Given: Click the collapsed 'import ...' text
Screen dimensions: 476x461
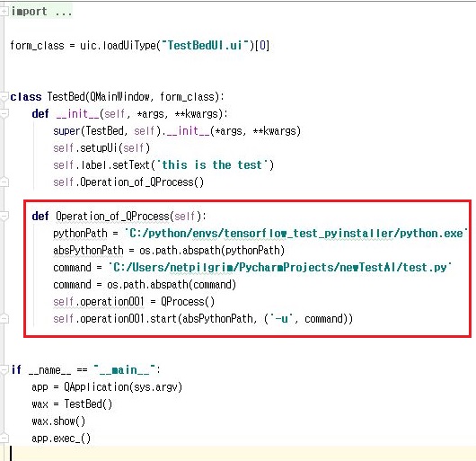Looking at the screenshot, I should [x=41, y=12].
